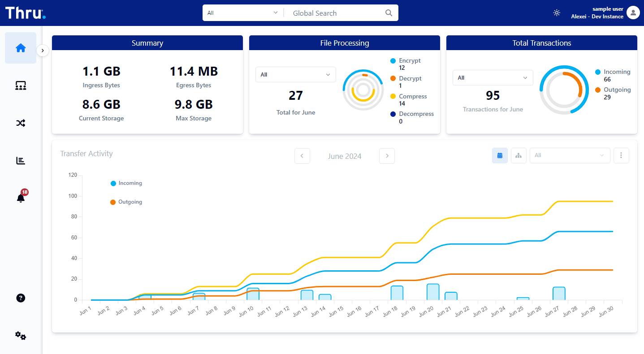Go to next month after June 2024
Screen dimensions: 644x354
(387, 156)
